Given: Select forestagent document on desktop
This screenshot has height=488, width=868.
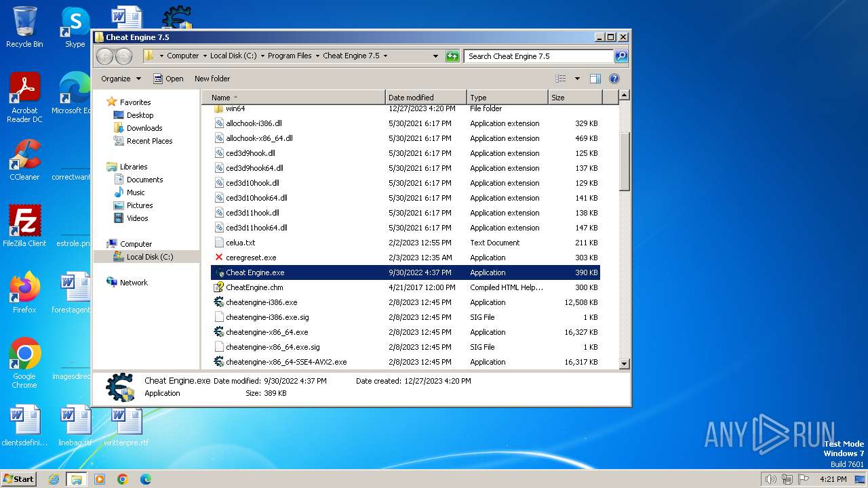Looking at the screenshot, I should click(x=72, y=292).
